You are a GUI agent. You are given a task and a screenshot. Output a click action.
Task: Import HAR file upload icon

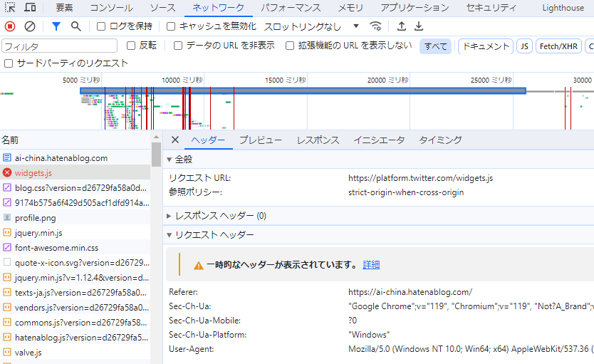point(401,26)
